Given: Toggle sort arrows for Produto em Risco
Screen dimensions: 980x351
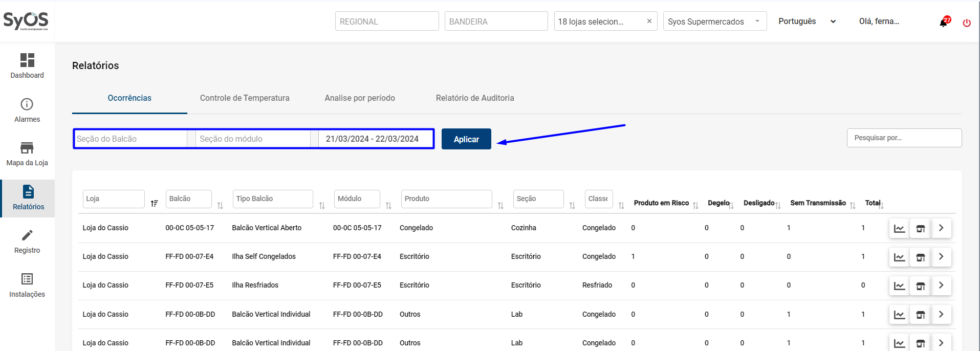Looking at the screenshot, I should pos(695,205).
